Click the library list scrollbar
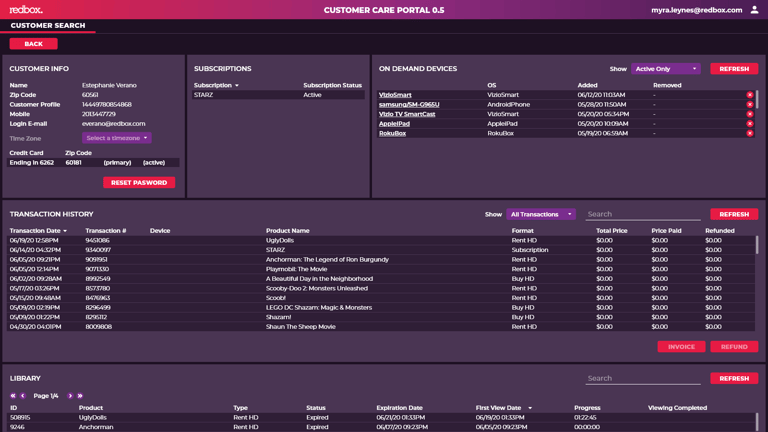768x432 pixels. coord(757,422)
